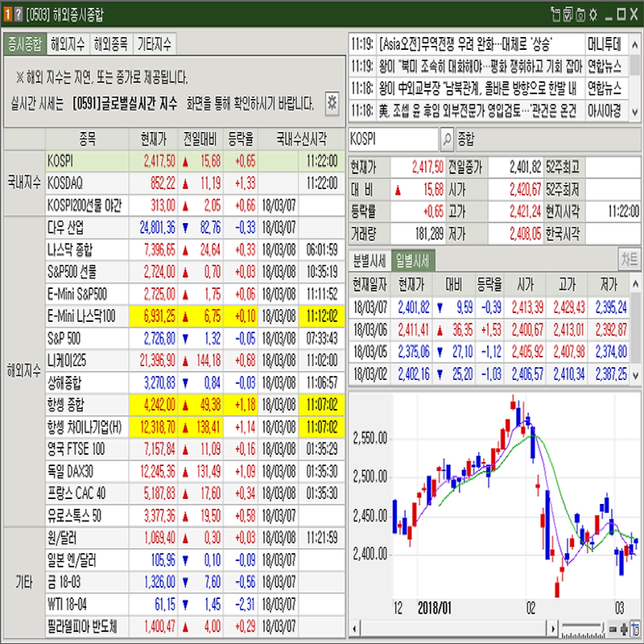Click the chart zoom in plus icon
This screenshot has height=644, width=644.
click(624, 629)
